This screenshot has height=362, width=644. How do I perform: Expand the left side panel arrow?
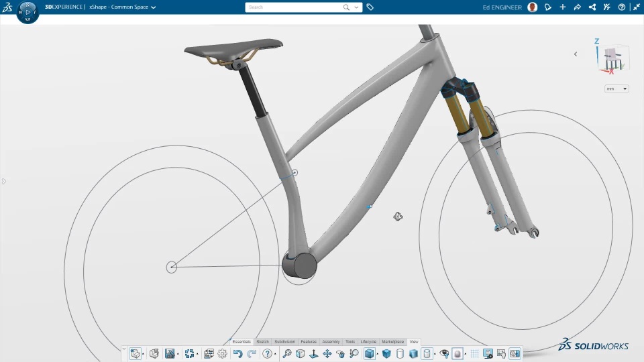coord(4,181)
